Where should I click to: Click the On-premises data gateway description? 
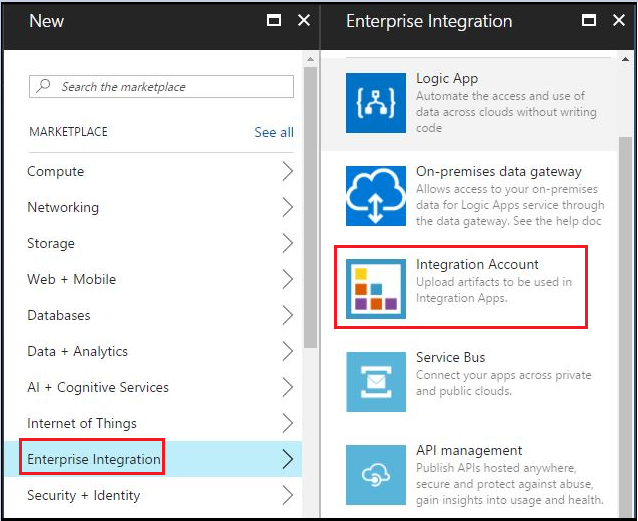510,205
